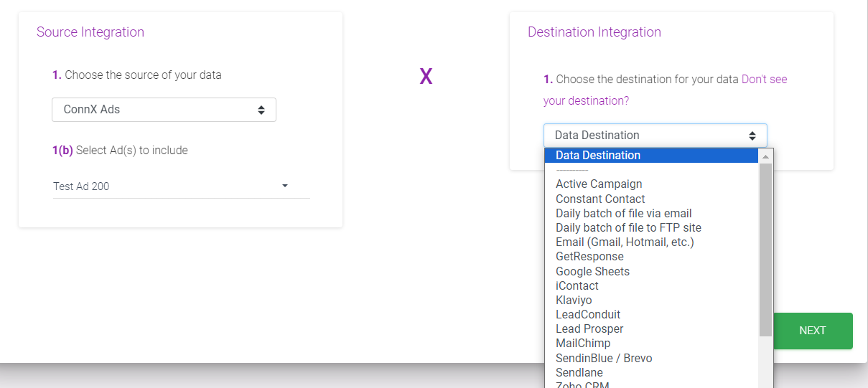
Task: Open the "Don't see your destination?" link
Action: pyautogui.click(x=586, y=100)
